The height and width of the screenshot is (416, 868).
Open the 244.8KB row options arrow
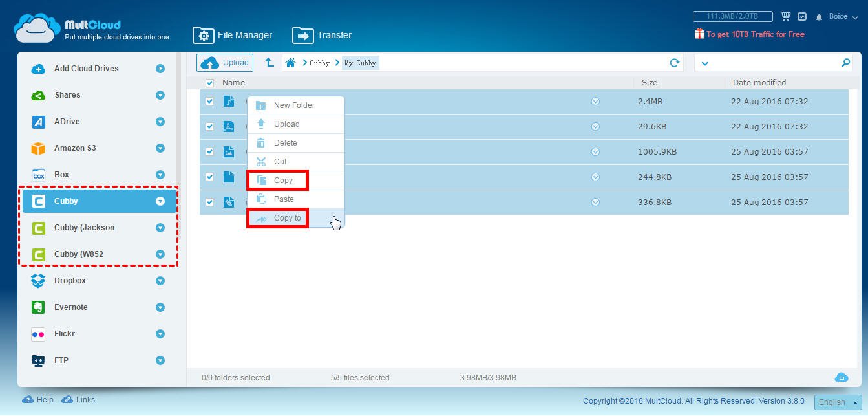596,177
